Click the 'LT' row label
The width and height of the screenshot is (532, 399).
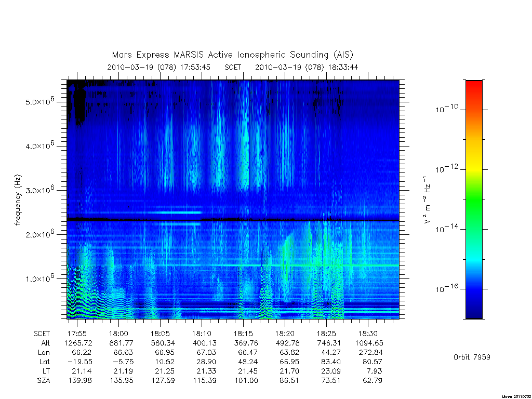46,371
